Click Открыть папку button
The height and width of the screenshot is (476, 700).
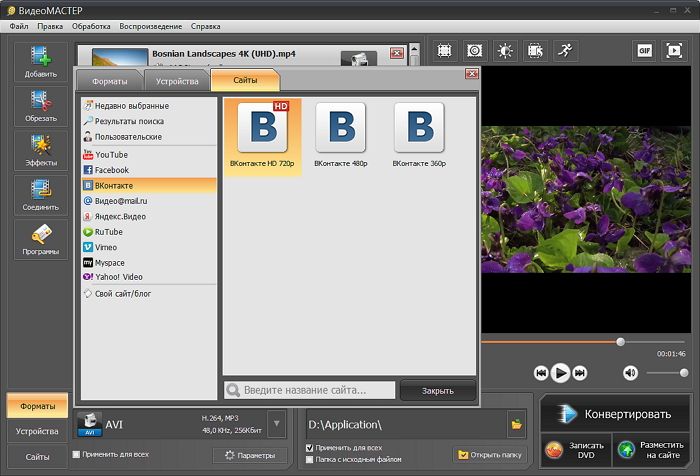pos(489,455)
